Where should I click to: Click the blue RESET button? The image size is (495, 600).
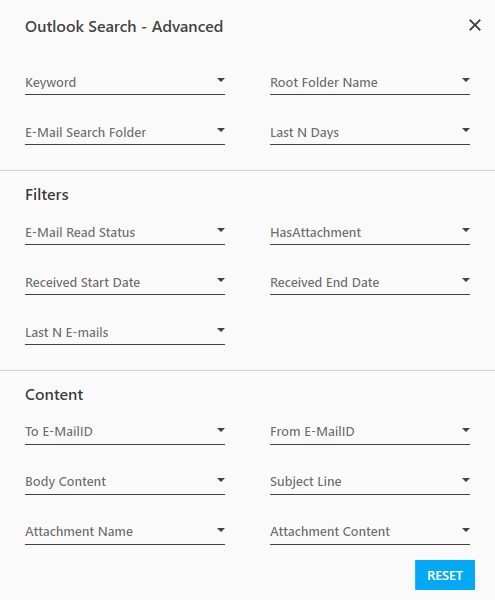click(445, 575)
